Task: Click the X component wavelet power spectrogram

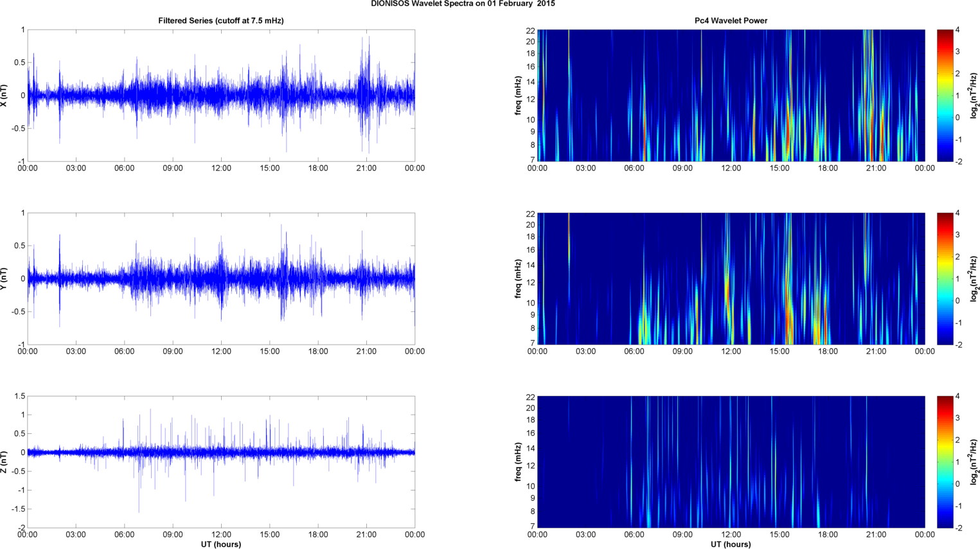Action: click(731, 95)
